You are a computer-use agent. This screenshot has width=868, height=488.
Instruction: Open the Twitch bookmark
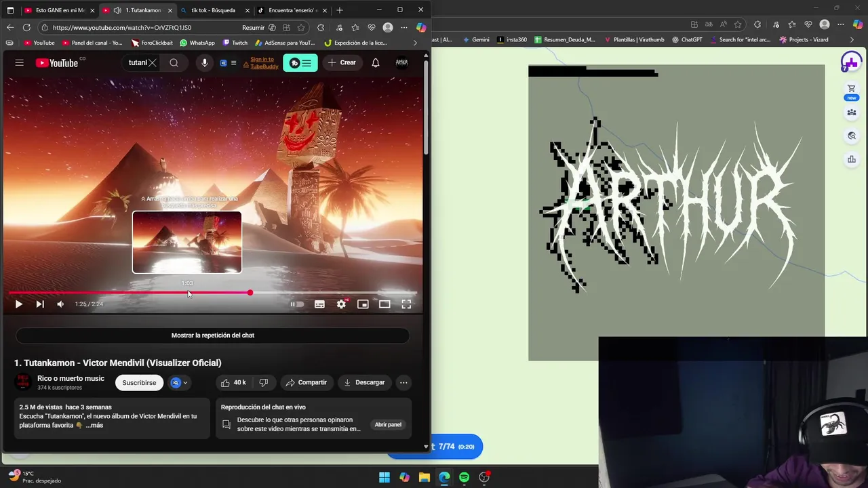point(235,43)
